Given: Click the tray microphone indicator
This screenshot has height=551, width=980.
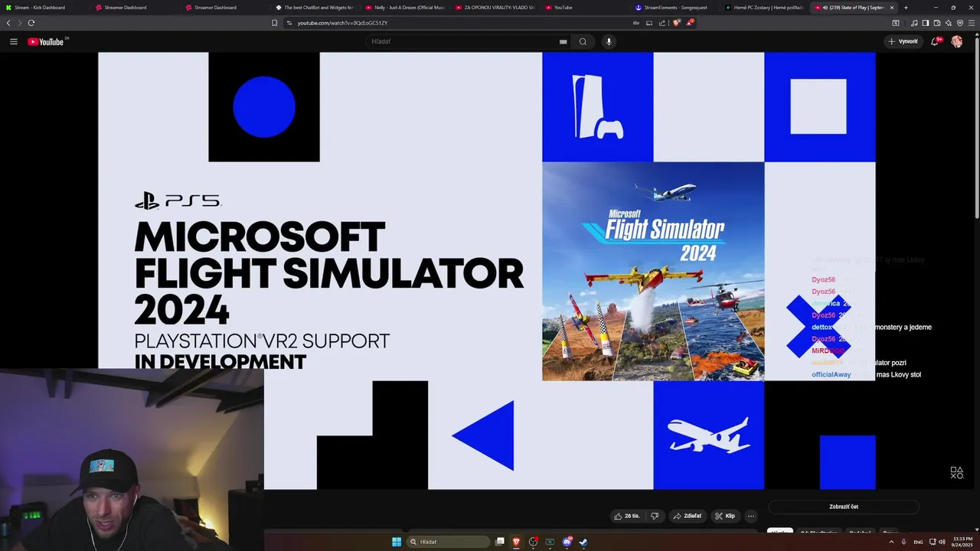Looking at the screenshot, I should (x=903, y=542).
